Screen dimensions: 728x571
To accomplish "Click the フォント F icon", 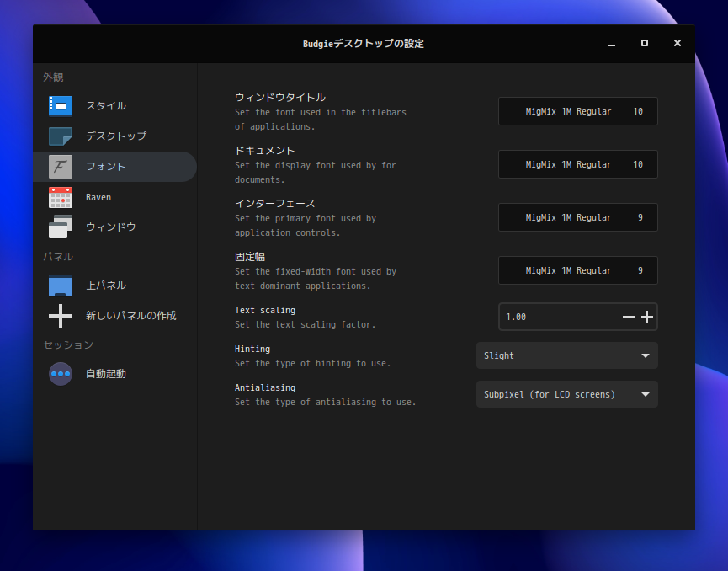I will click(x=61, y=167).
